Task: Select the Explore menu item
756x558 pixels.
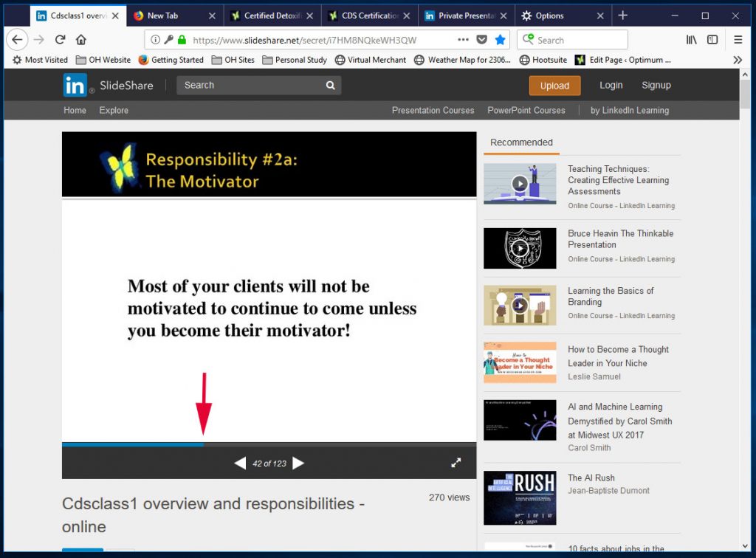Action: click(x=114, y=110)
